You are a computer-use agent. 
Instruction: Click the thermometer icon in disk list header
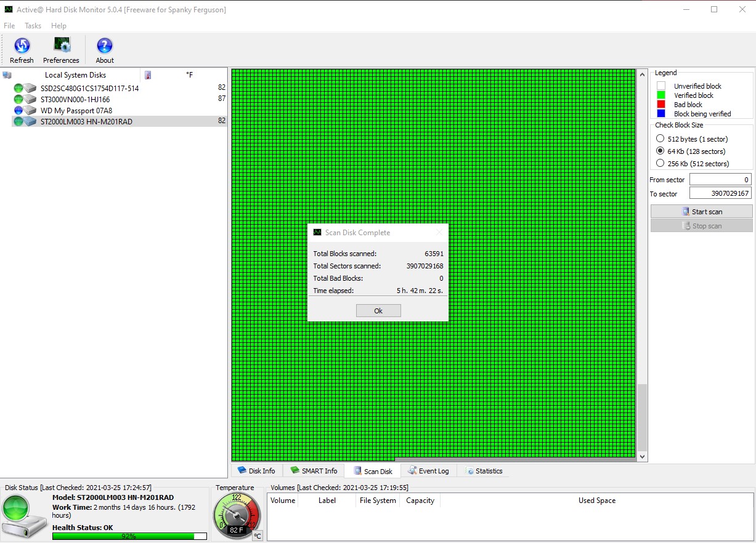coord(148,75)
